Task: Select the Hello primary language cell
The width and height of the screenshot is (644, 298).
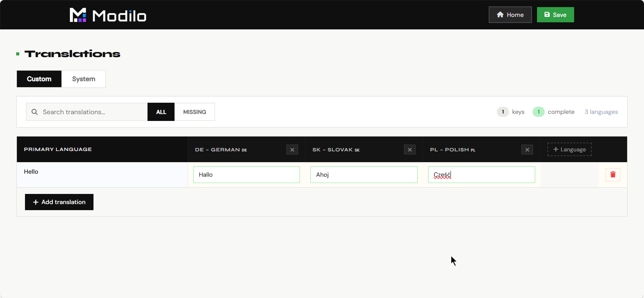Action: pos(102,175)
